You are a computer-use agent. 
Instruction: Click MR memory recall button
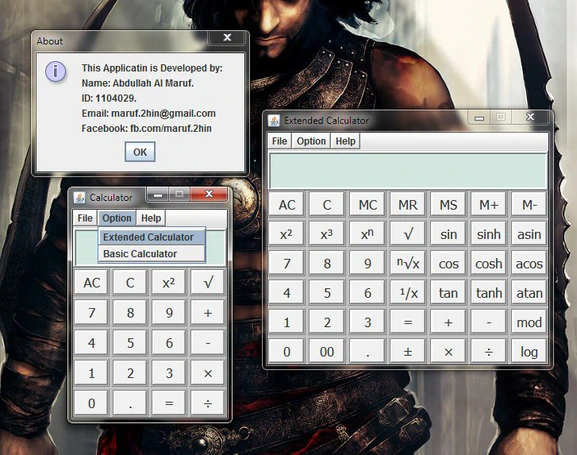pyautogui.click(x=408, y=204)
